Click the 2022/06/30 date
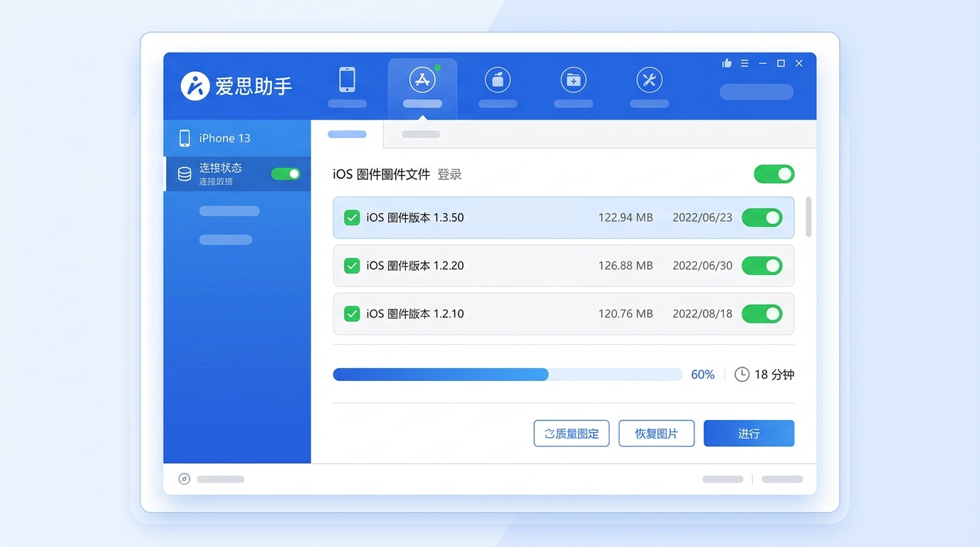Screen dimensions: 980x547 coord(702,266)
